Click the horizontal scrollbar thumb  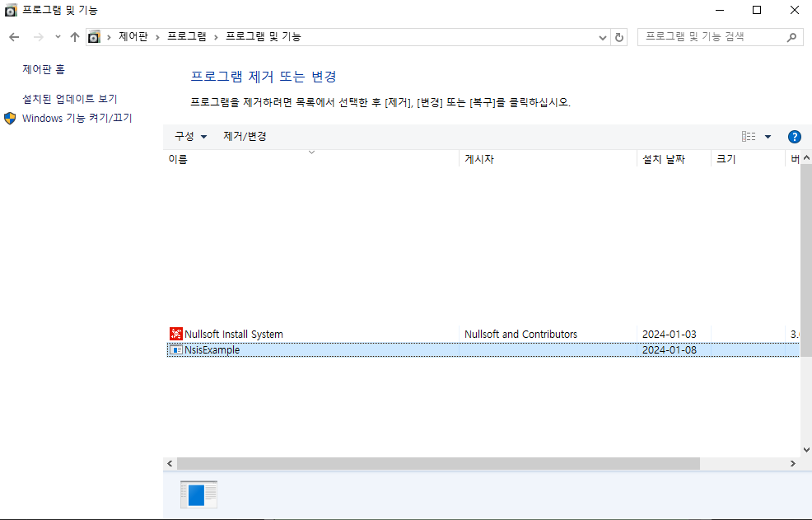[x=438, y=463]
